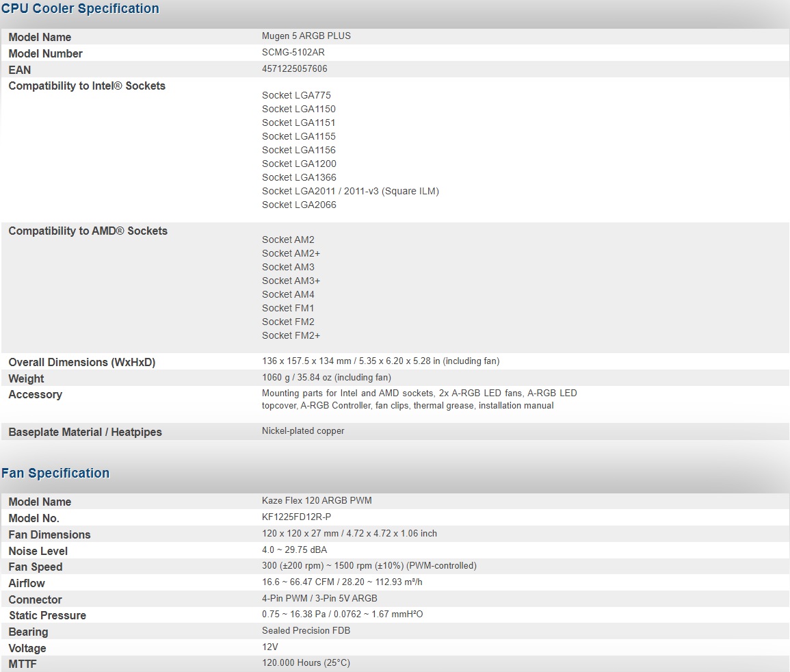The image size is (790, 672).
Task: Click the Fan Specification heading
Action: 55,473
